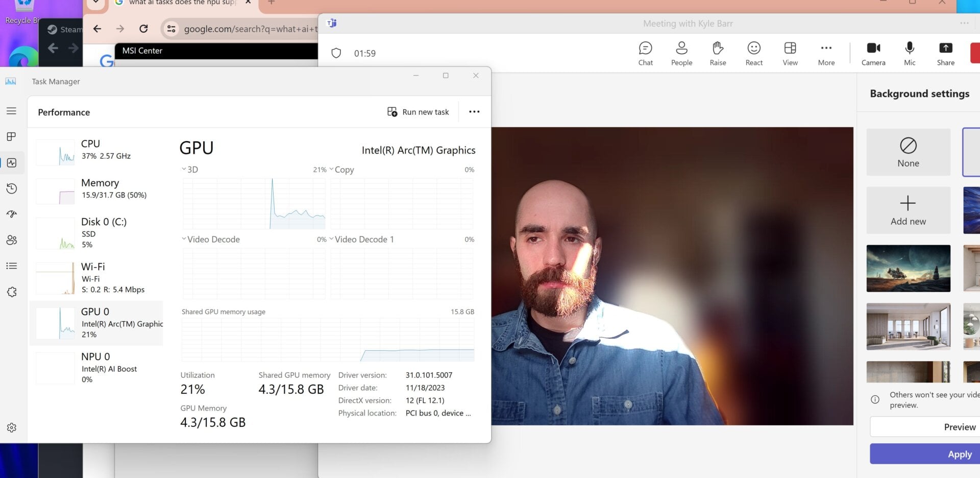Raise your hand in the meeting
The width and height of the screenshot is (980, 478).
click(x=718, y=54)
